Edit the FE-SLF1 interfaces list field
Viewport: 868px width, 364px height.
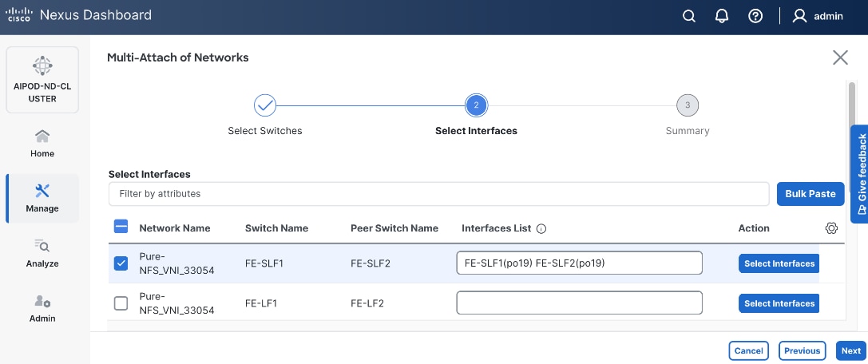click(579, 263)
